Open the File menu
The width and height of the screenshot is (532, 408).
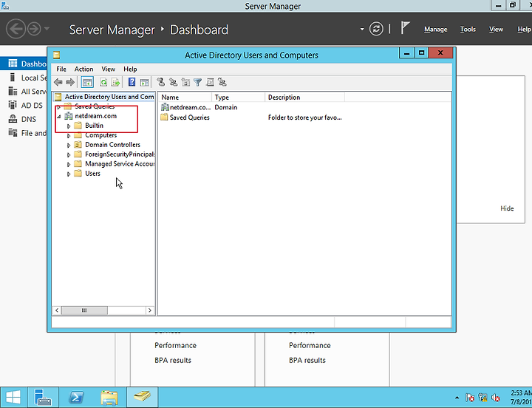(x=61, y=69)
